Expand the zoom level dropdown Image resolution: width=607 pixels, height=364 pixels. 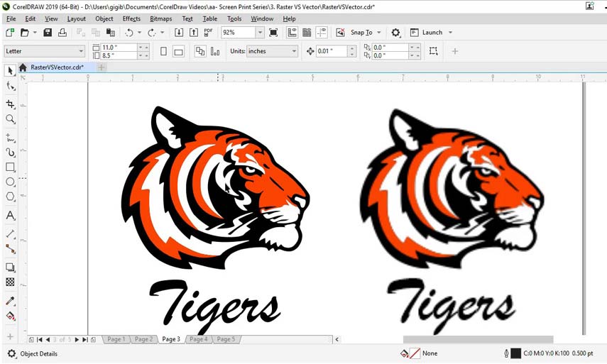[x=260, y=33]
